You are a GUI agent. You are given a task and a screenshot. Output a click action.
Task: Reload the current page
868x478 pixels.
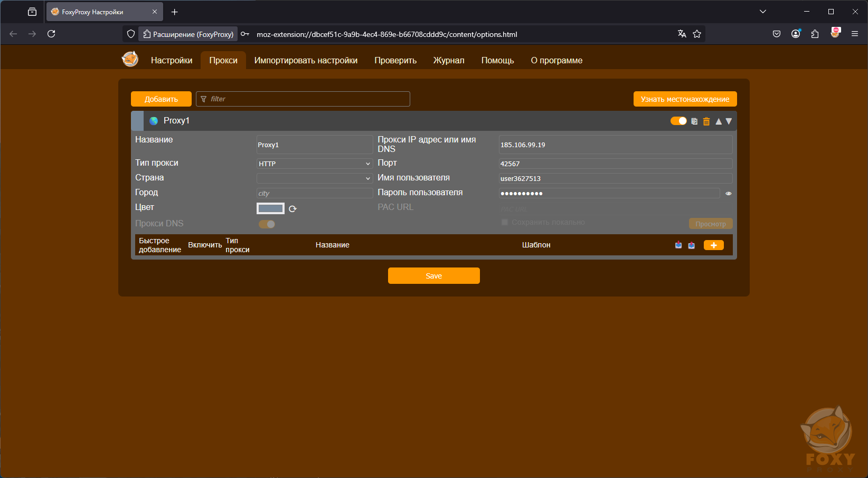tap(51, 34)
